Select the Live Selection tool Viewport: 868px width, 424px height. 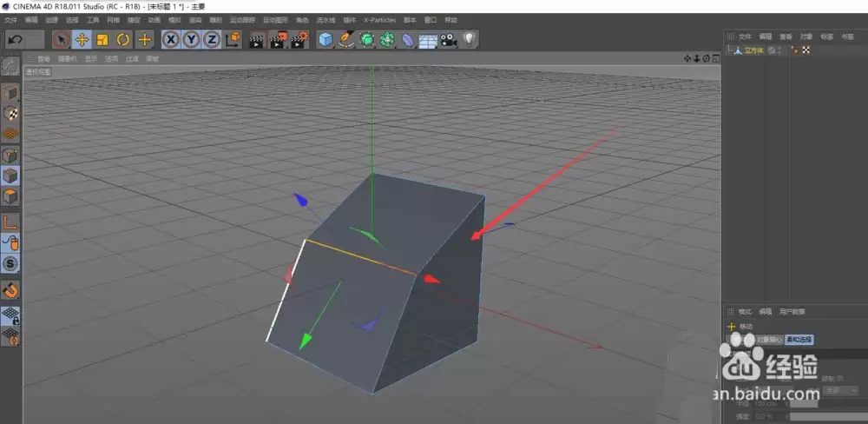click(x=62, y=39)
